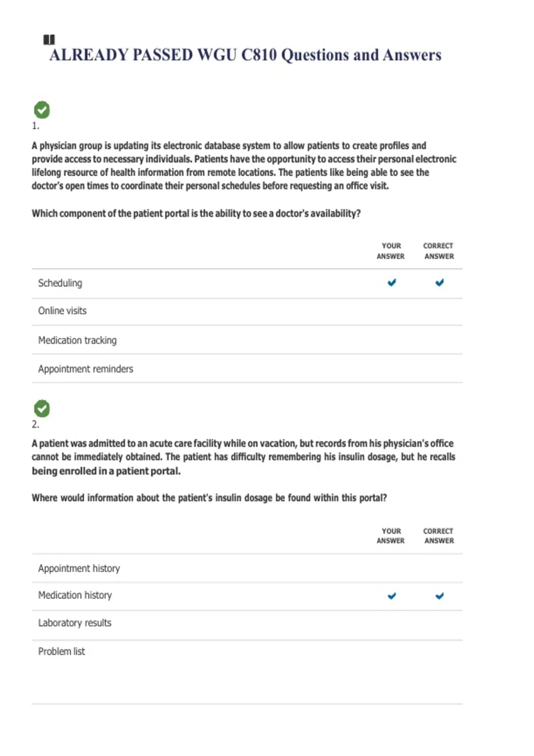Click Medication history's Correct Answer checkmark
Image resolution: width=534 pixels, height=756 pixels.
[x=439, y=596]
